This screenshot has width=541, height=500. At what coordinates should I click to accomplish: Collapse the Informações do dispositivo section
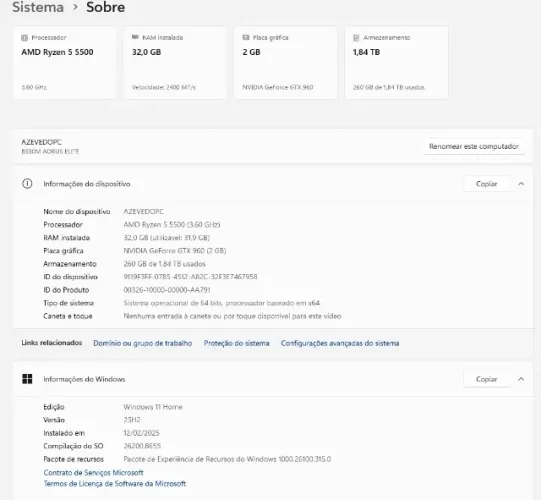tap(521, 184)
